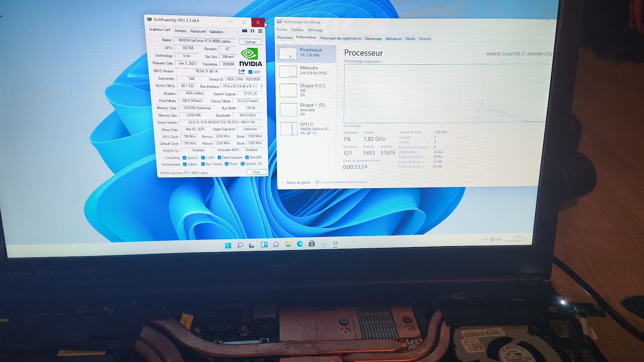Screen dimensions: 644x362
Task: Select Processeur in the performance sidebar
Action: point(307,53)
